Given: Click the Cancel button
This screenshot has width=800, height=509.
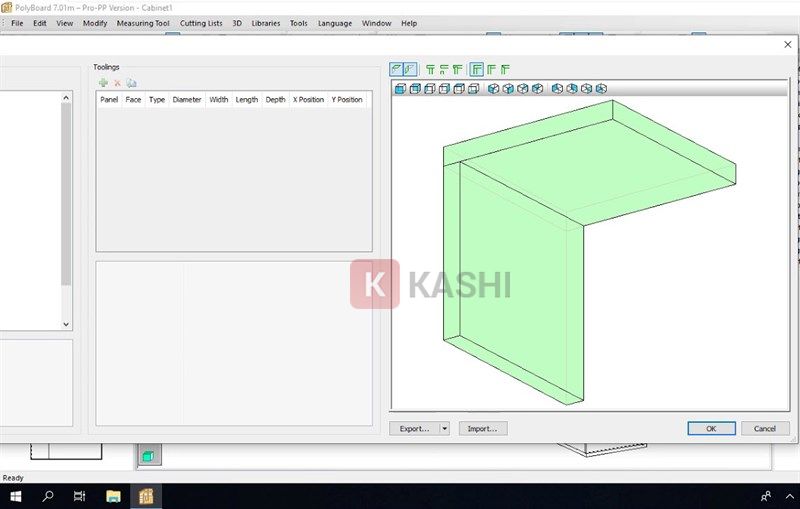Looking at the screenshot, I should tap(765, 428).
